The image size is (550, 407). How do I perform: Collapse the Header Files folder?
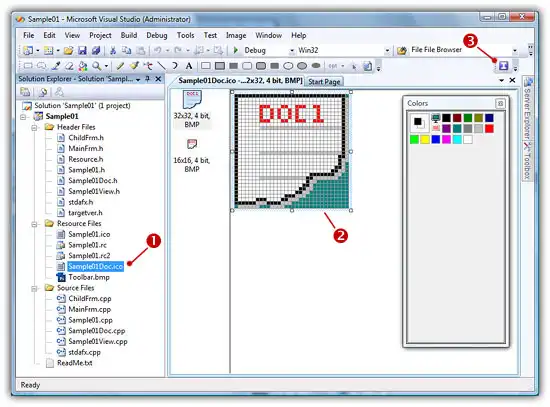pos(34,127)
